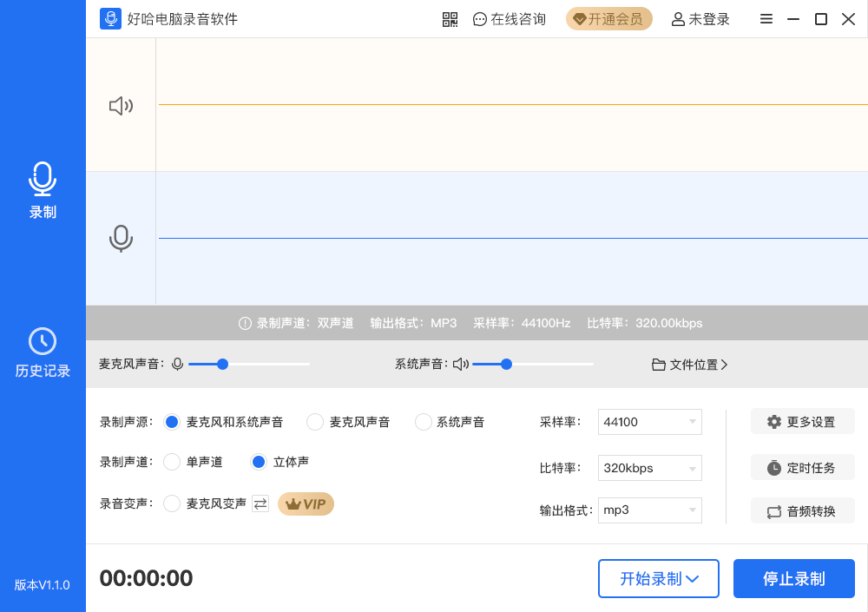The width and height of the screenshot is (868, 612).
Task: Open the QR code icon in title bar
Action: pos(450,18)
